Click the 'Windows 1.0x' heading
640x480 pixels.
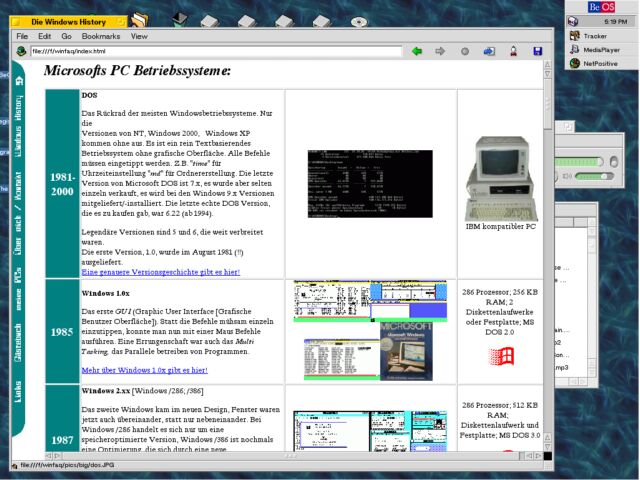click(106, 293)
